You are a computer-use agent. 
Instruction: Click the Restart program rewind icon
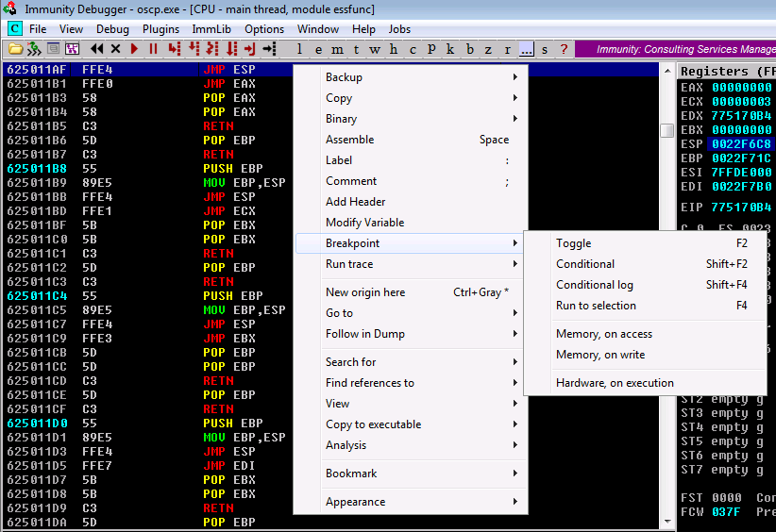click(x=97, y=49)
